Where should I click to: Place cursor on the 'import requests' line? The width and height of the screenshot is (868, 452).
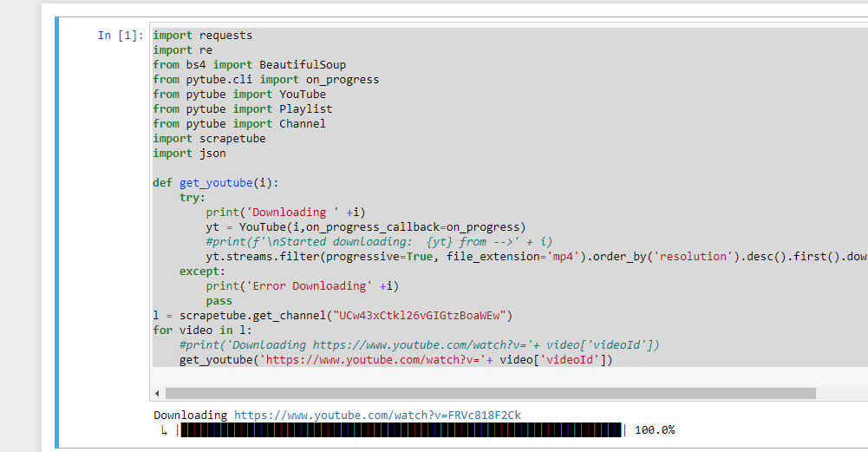click(x=203, y=36)
